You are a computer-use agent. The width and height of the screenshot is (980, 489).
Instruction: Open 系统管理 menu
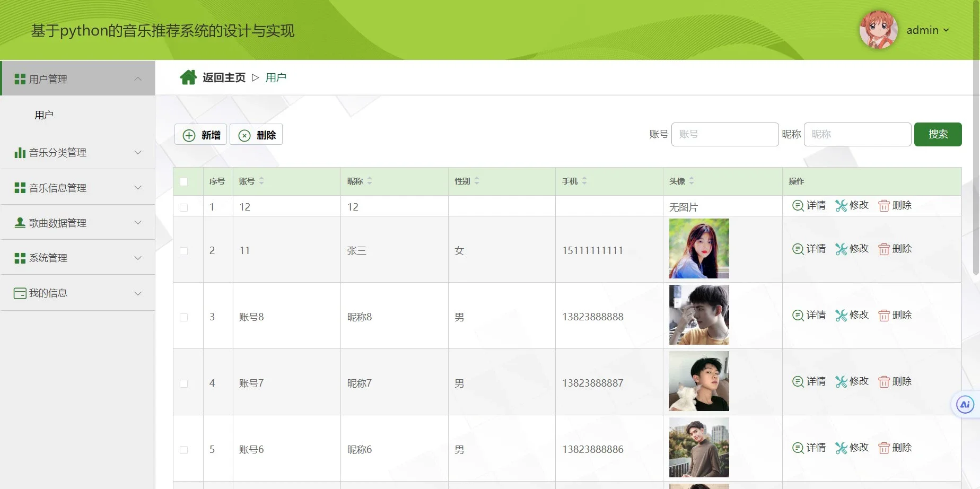point(78,258)
